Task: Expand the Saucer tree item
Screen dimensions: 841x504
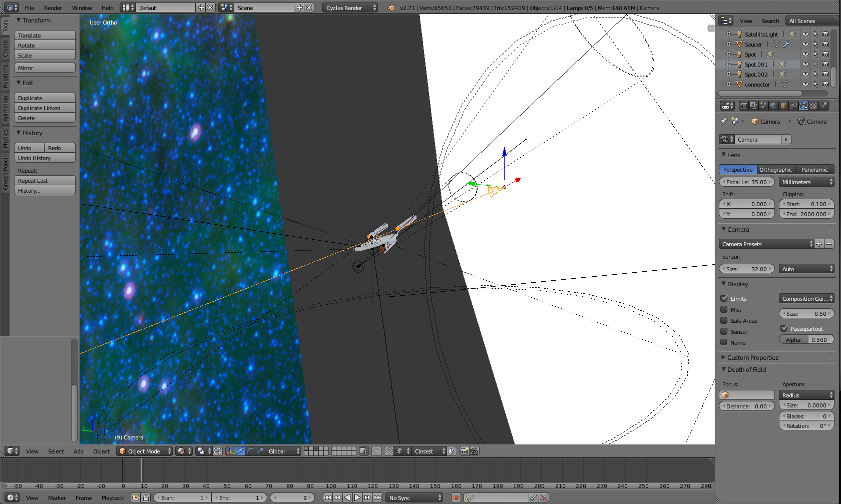Action: pos(728,44)
